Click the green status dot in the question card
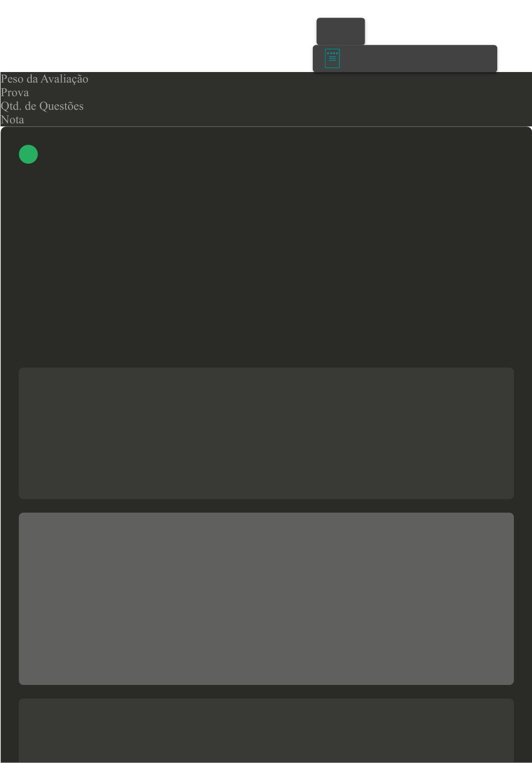Image resolution: width=532 pixels, height=763 pixels. pyautogui.click(x=28, y=154)
